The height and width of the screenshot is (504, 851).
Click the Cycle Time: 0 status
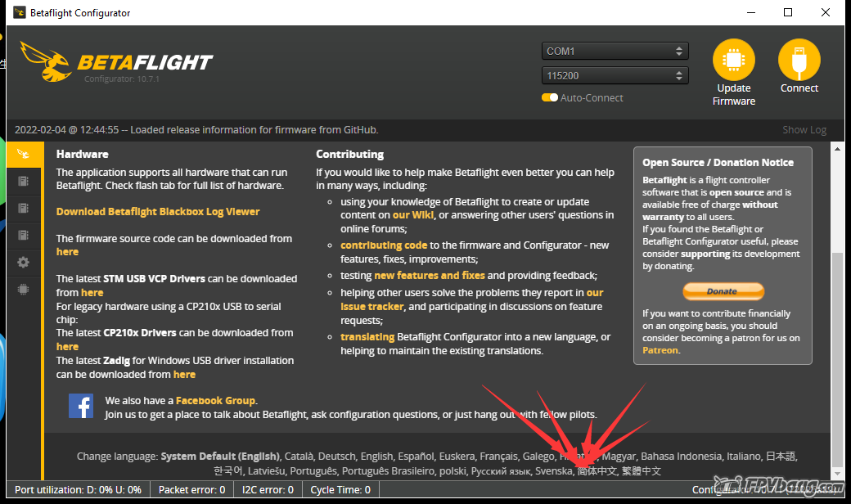(340, 490)
